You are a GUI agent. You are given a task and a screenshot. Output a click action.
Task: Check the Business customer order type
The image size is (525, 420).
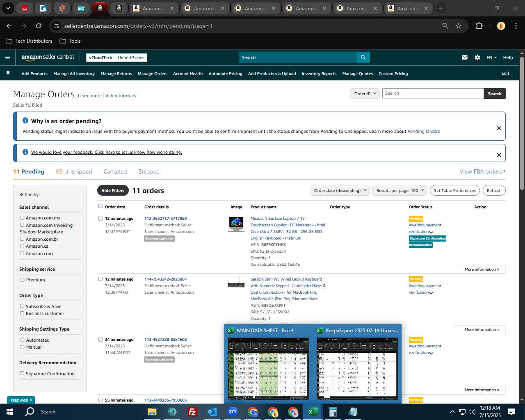click(x=22, y=313)
